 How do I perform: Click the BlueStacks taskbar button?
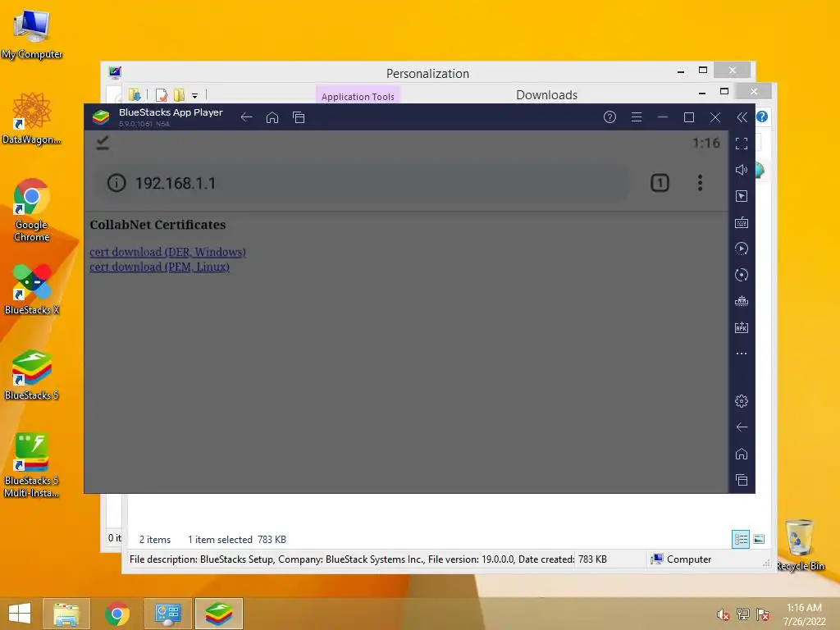pos(218,614)
